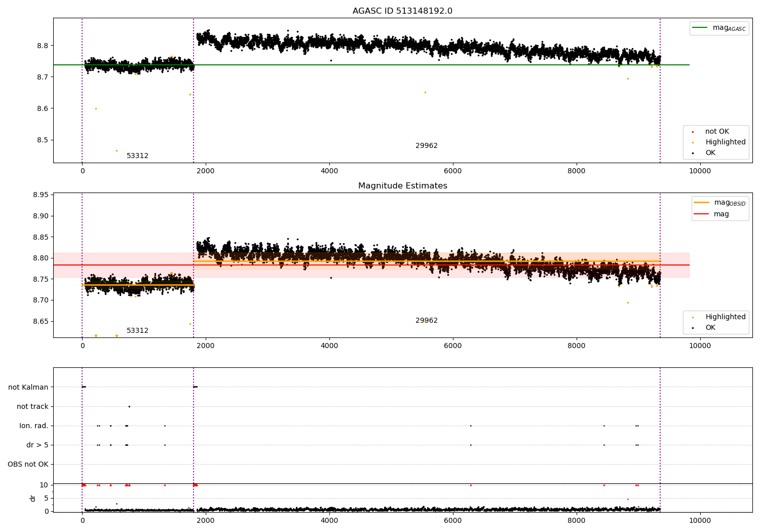Click the 53312 obsid label in the top plot
The image size is (760, 532).
(x=137, y=156)
